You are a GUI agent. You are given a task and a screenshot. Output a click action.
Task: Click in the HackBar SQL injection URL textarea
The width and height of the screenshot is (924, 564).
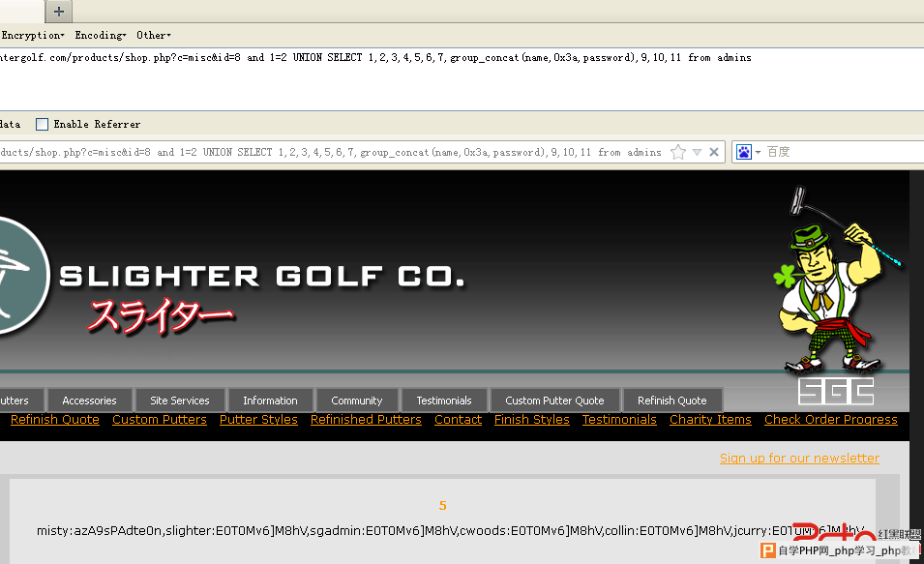[462, 79]
